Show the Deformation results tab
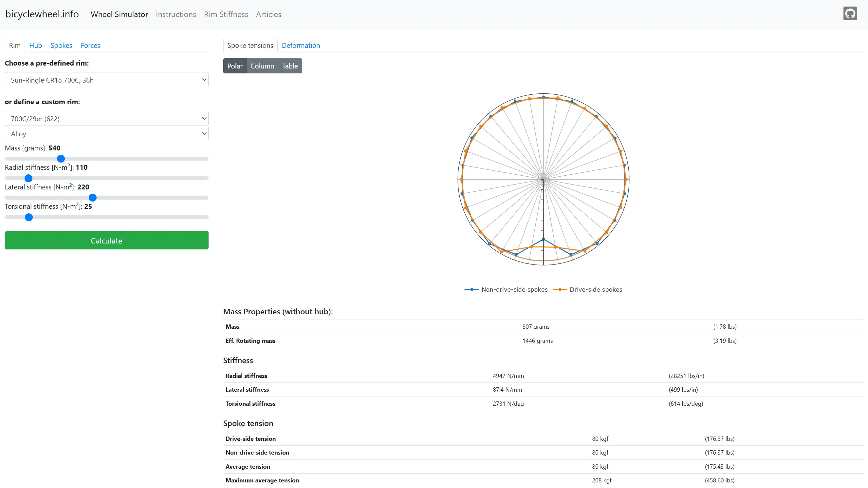Viewport: 868px width, 488px height. [301, 46]
